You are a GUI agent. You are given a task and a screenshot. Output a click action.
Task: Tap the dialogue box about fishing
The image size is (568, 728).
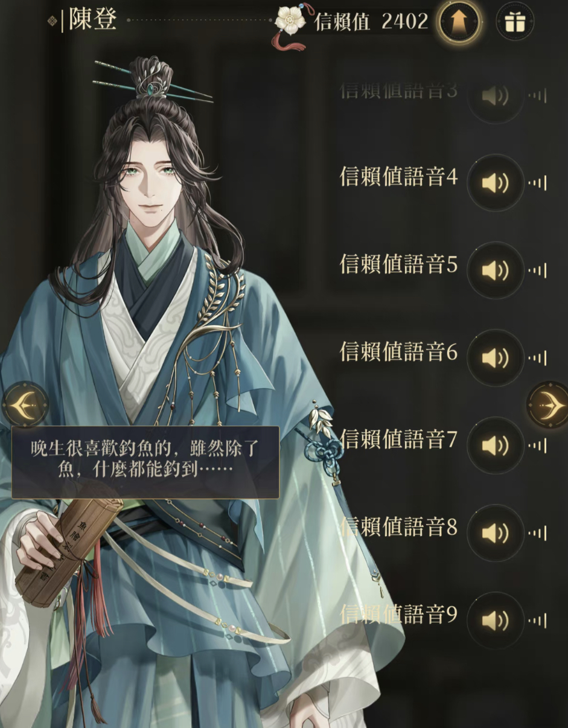[145, 462]
